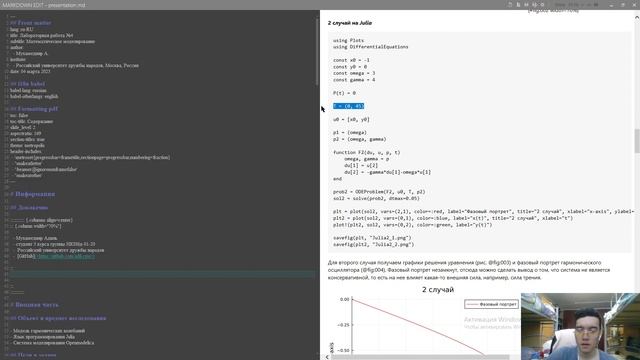Image resolution: width=640 pixels, height=360 pixels.
Task: Click the preview horizontal scrollbar thumb
Action: tap(420, 357)
